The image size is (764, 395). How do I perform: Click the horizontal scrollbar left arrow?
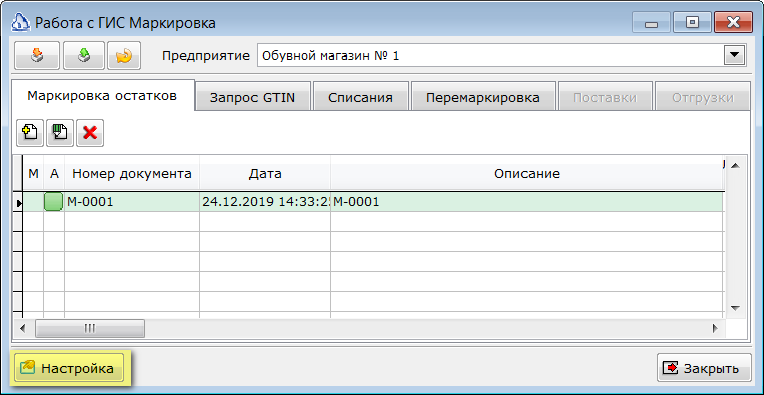point(22,328)
